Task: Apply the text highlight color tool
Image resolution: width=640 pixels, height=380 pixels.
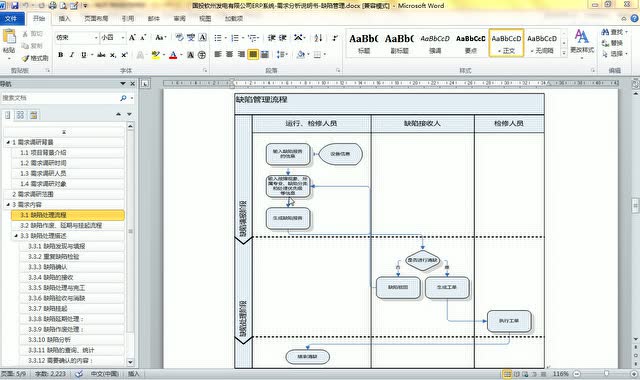Action: [x=155, y=54]
